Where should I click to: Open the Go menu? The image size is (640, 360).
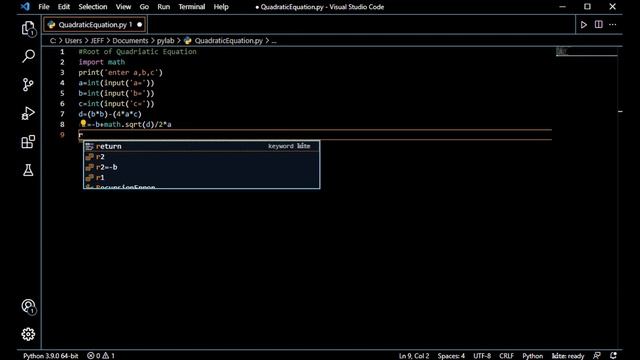point(144,7)
